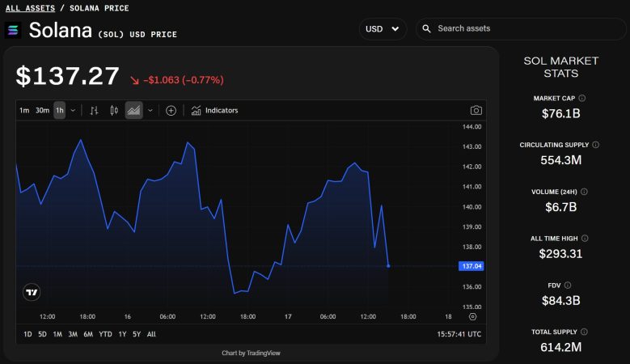Click the All Time High info icon
Viewport: 630px width, 364px height.
click(x=585, y=239)
